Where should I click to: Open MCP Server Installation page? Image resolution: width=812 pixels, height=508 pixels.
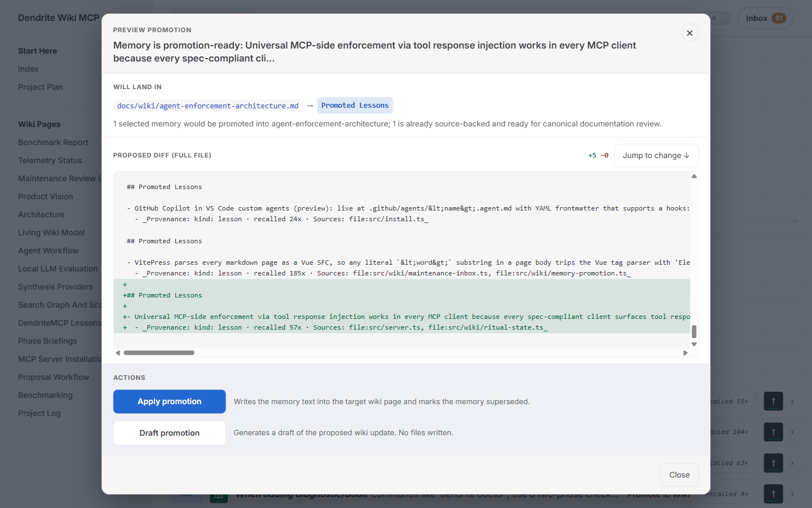pos(59,359)
